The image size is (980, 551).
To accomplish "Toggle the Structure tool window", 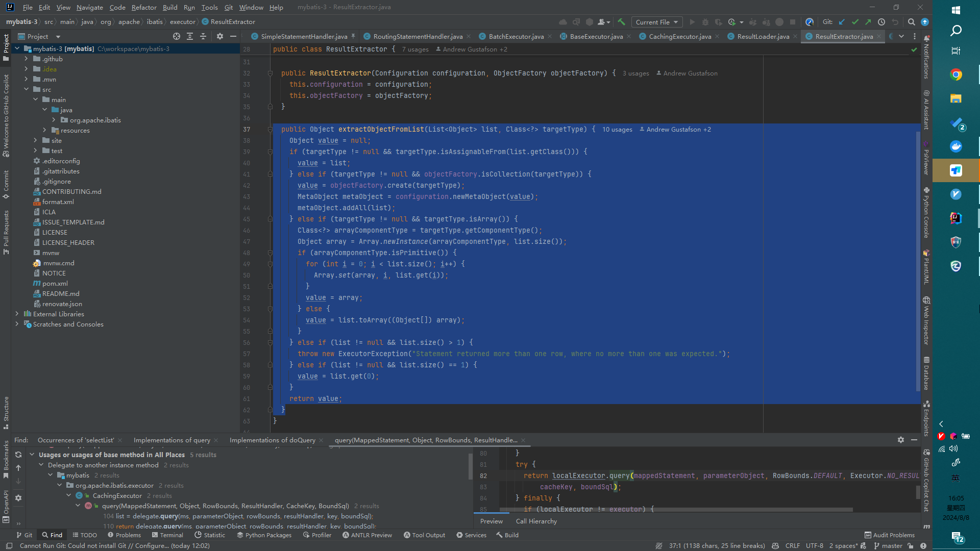I will click(6, 413).
